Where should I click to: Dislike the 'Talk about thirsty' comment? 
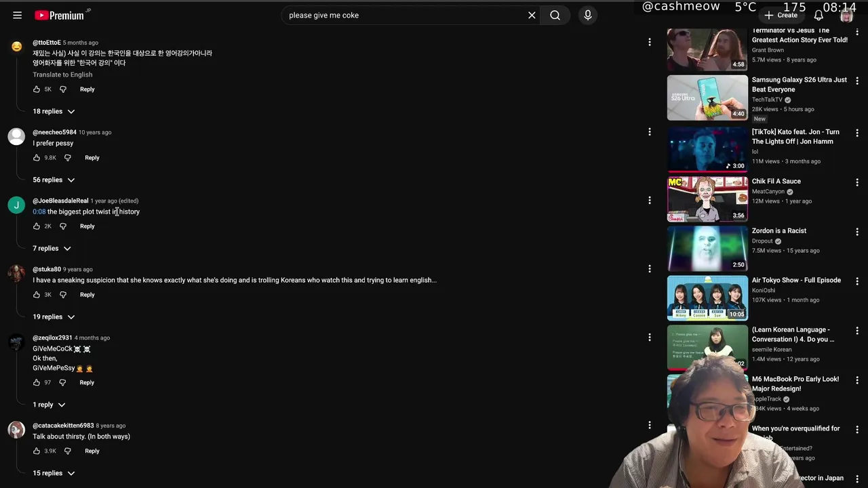point(68,451)
